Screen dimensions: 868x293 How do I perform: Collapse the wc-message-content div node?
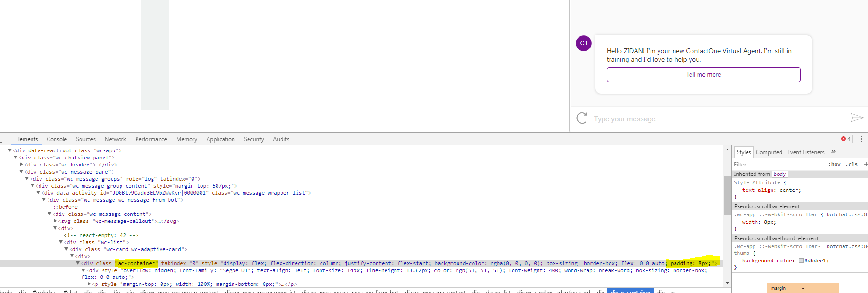(x=49, y=214)
